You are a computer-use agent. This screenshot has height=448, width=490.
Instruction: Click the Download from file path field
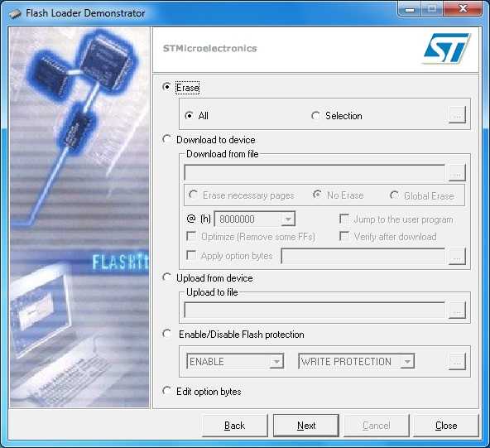point(315,172)
